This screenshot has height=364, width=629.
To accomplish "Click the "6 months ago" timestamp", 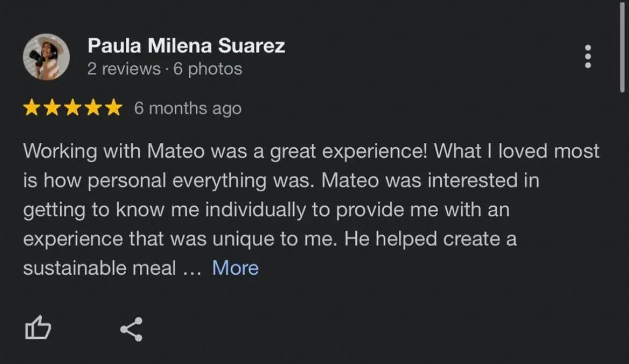I will 188,108.
